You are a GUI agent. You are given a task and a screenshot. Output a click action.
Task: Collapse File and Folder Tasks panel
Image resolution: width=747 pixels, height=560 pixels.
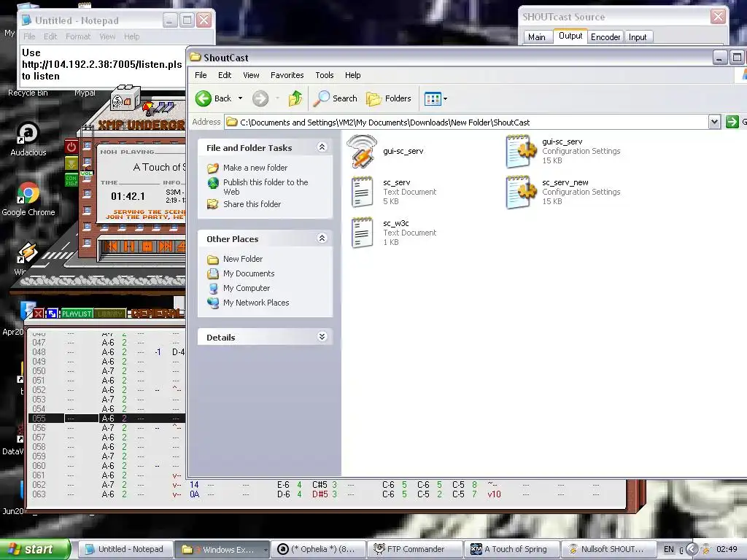[322, 147]
